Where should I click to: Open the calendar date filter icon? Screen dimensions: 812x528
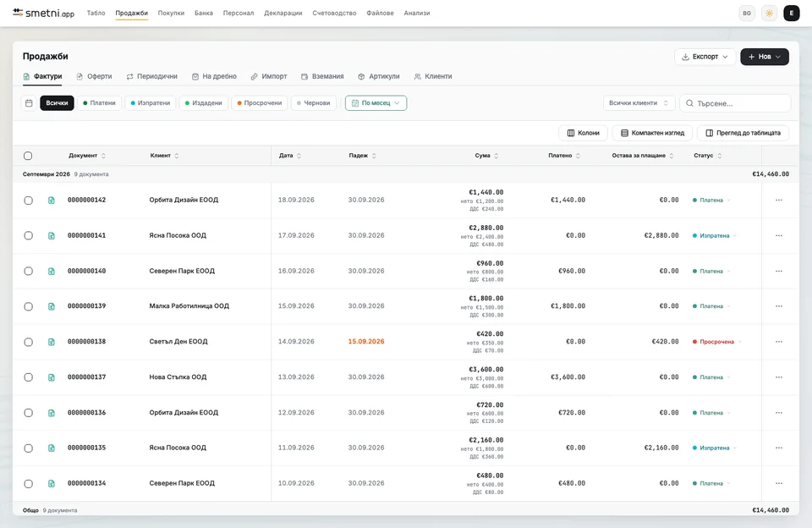[x=29, y=103]
